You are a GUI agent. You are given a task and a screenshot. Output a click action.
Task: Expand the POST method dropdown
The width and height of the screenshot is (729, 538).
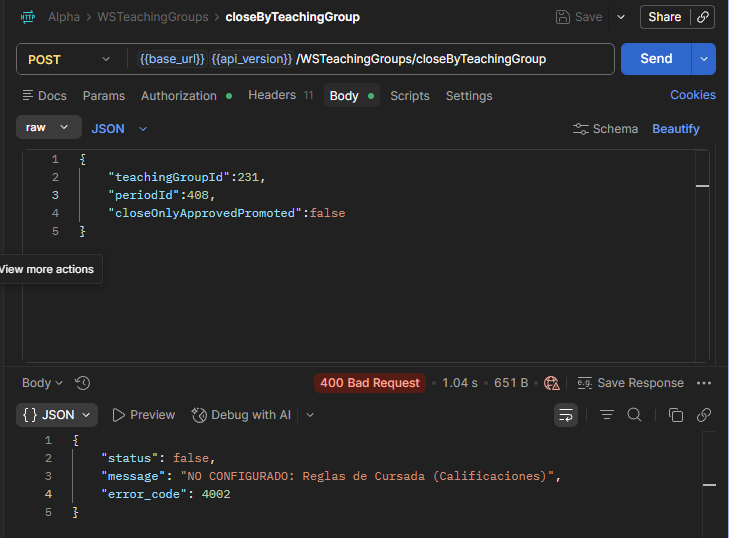tap(69, 60)
